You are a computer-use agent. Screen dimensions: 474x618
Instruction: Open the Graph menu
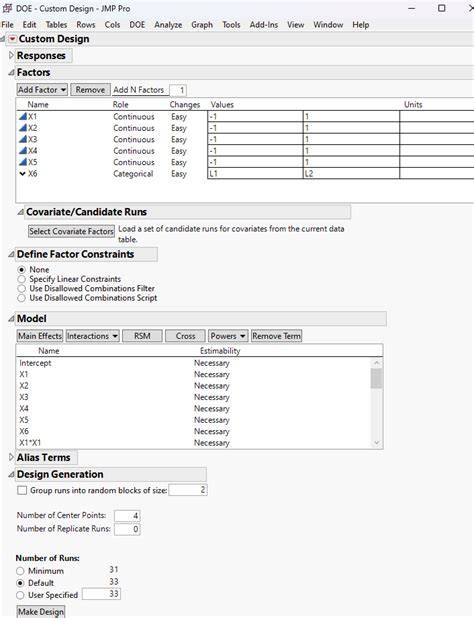click(x=202, y=24)
